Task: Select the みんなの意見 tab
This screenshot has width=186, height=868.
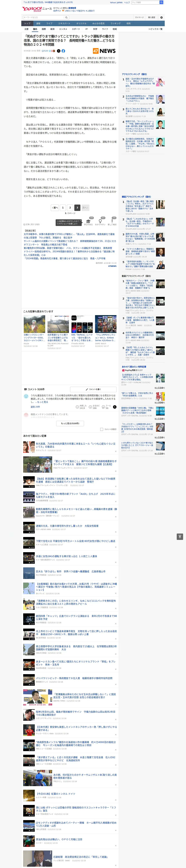Action: (x=99, y=24)
